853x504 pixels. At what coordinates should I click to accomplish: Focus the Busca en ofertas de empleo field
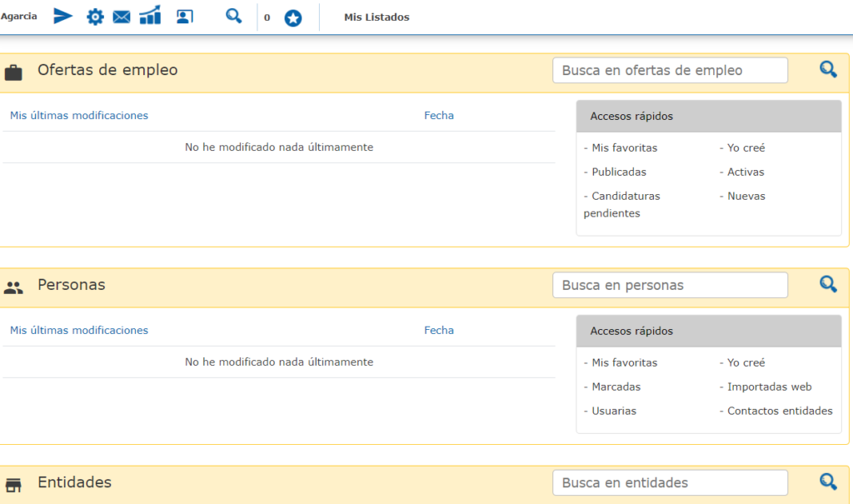(x=671, y=70)
